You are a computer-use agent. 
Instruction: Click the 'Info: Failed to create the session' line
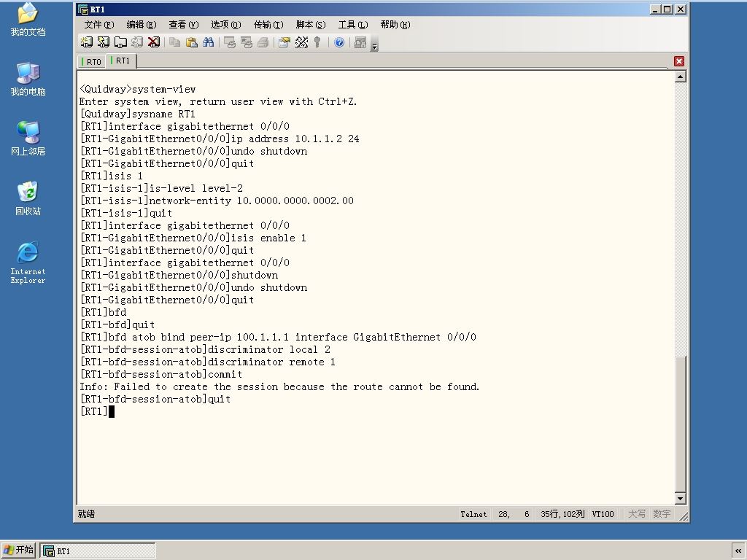[x=279, y=386]
